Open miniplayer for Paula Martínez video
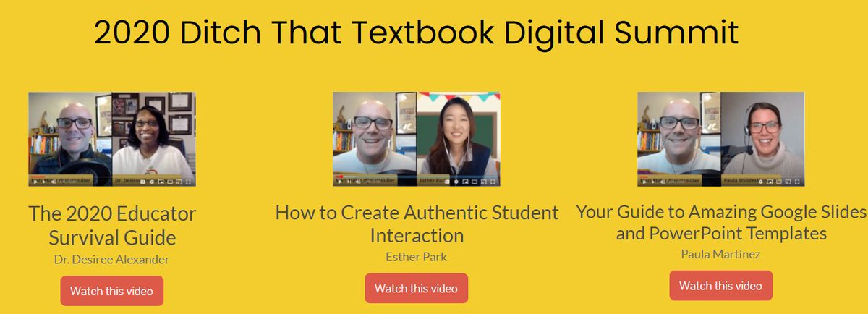Screen dimensions: 868x314 click(x=770, y=182)
